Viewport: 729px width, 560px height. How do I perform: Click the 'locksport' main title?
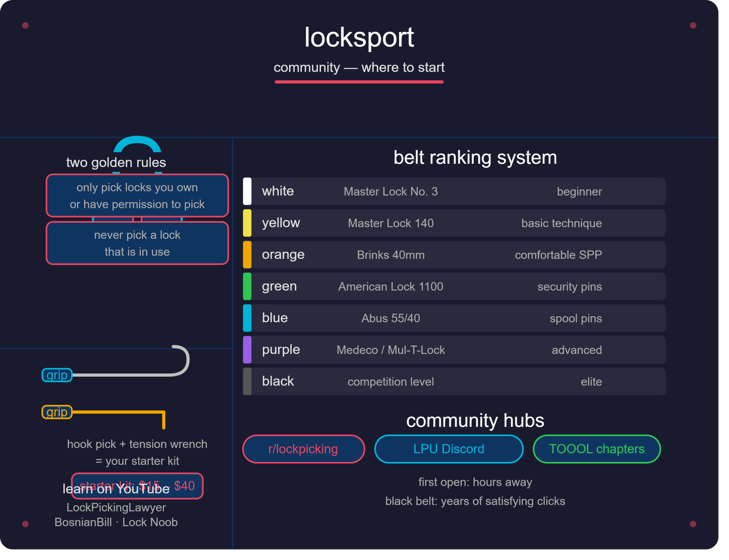click(359, 37)
